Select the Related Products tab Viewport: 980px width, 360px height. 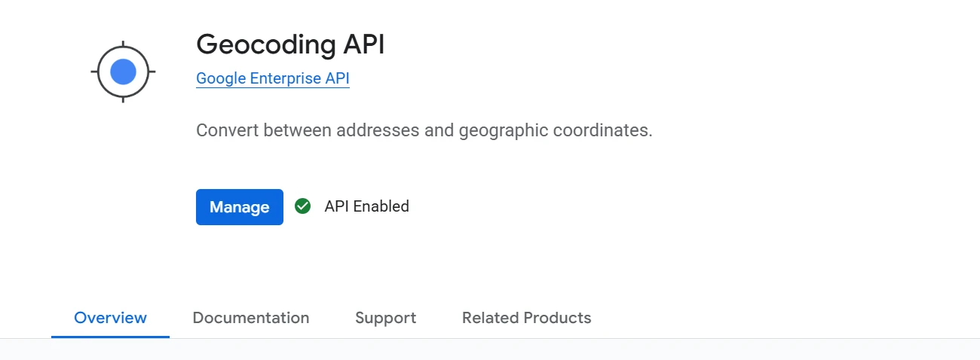tap(526, 318)
